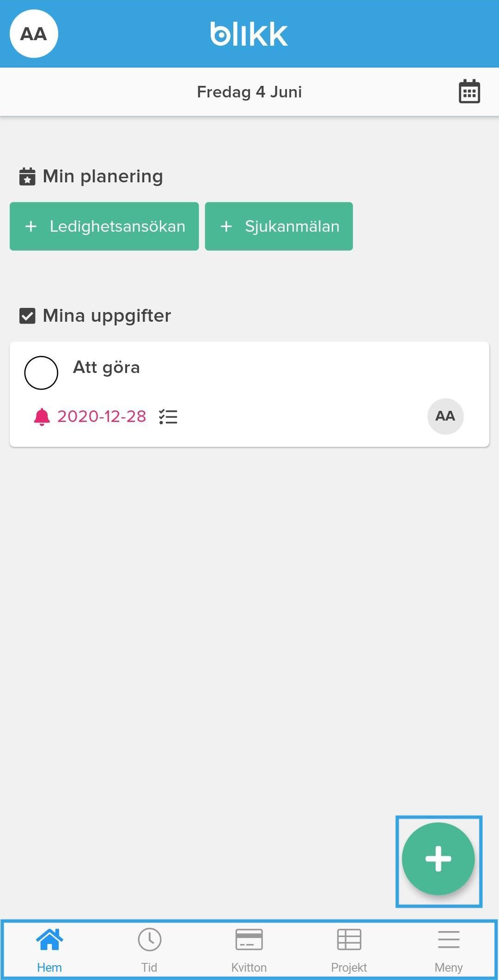Tap the AA profile avatar in header

click(34, 34)
